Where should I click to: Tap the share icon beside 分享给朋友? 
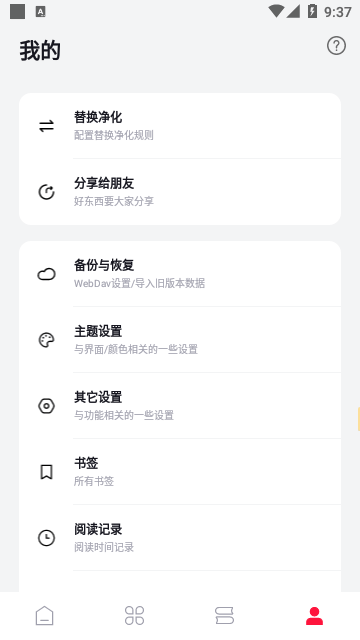click(x=47, y=192)
